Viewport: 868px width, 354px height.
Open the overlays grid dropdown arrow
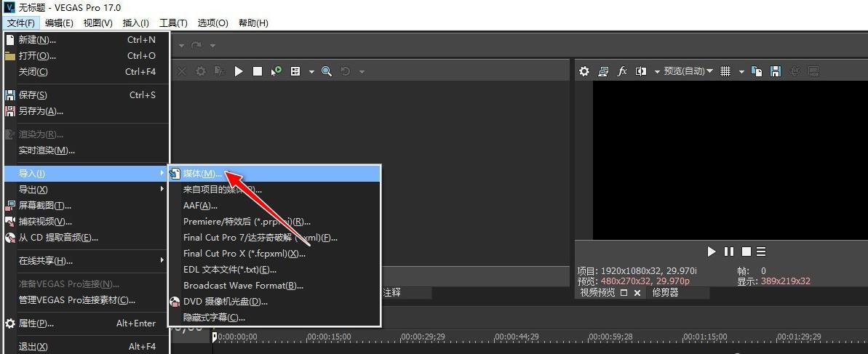coord(741,72)
